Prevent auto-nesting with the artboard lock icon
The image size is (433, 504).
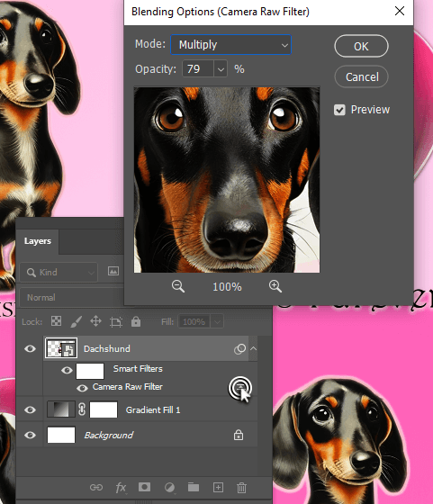(x=116, y=322)
